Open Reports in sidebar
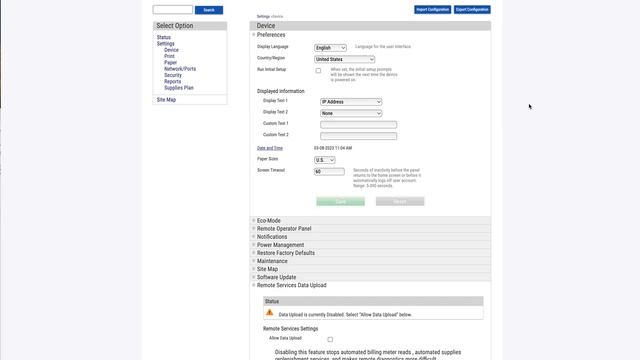The width and height of the screenshot is (640, 360). click(172, 82)
